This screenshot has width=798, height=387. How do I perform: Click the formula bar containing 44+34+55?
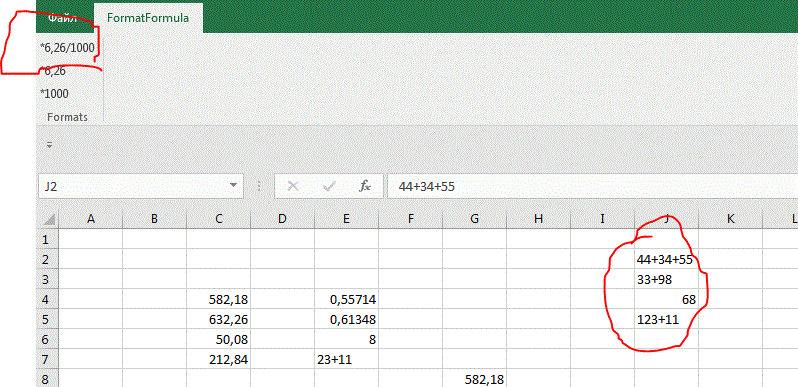coord(593,186)
